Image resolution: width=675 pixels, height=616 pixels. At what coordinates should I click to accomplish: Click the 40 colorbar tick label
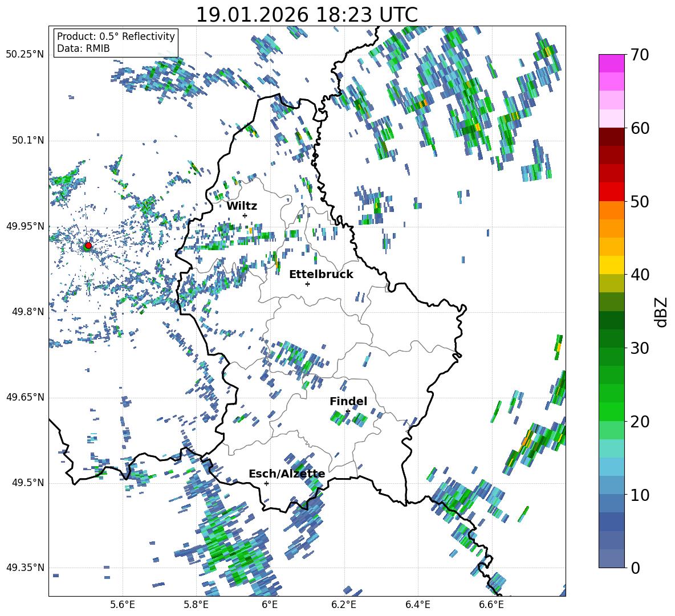[640, 275]
